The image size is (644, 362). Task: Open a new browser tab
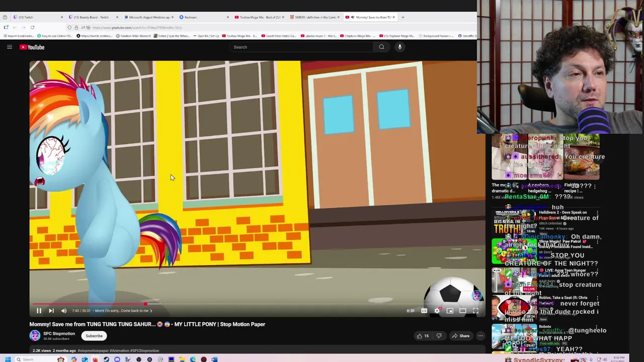(x=403, y=17)
